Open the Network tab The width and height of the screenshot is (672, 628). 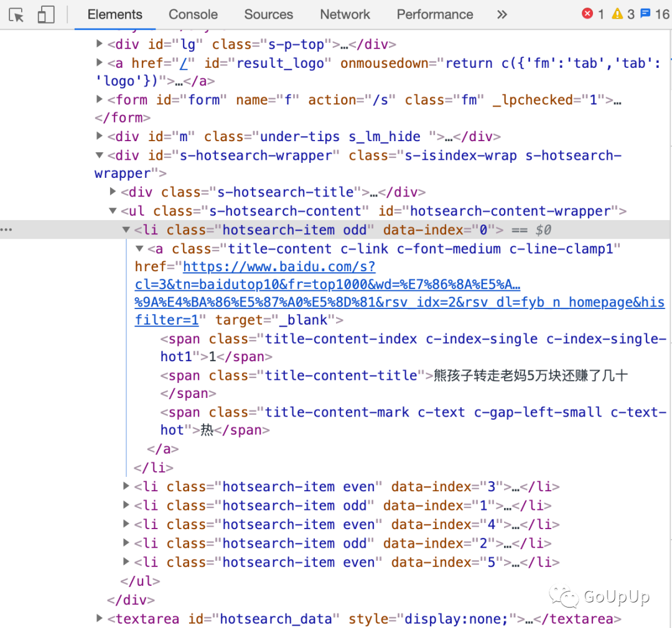tap(345, 14)
